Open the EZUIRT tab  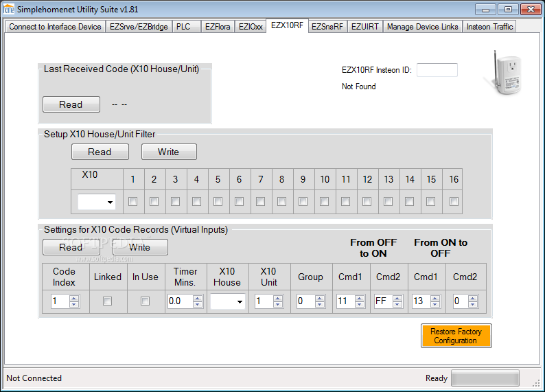point(365,27)
